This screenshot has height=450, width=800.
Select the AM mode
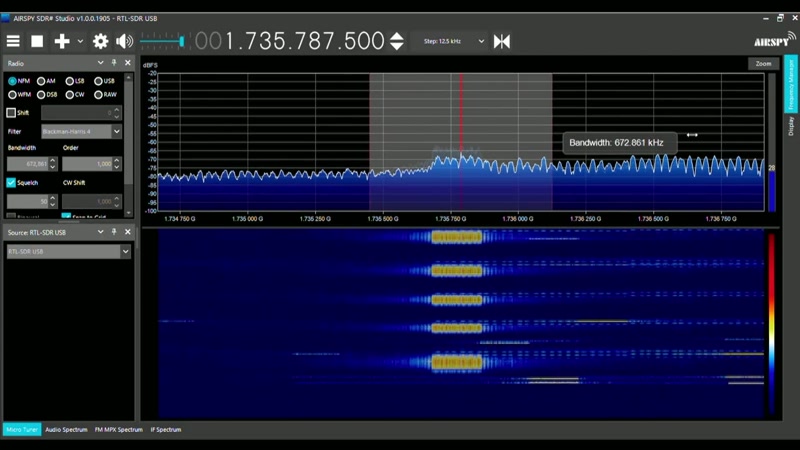(x=46, y=81)
